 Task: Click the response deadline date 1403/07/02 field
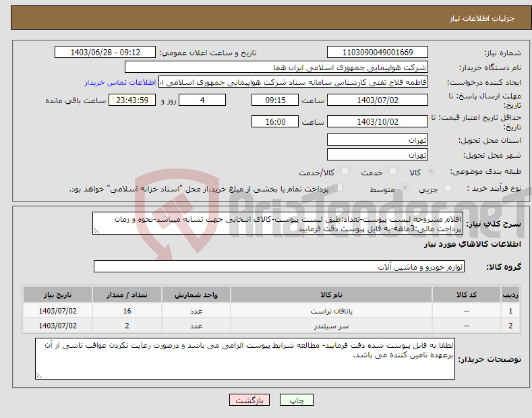(x=378, y=100)
